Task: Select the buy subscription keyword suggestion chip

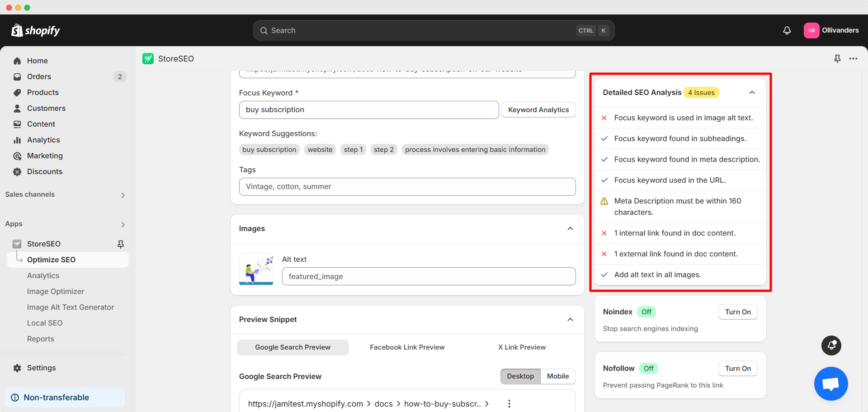Action: (x=269, y=149)
